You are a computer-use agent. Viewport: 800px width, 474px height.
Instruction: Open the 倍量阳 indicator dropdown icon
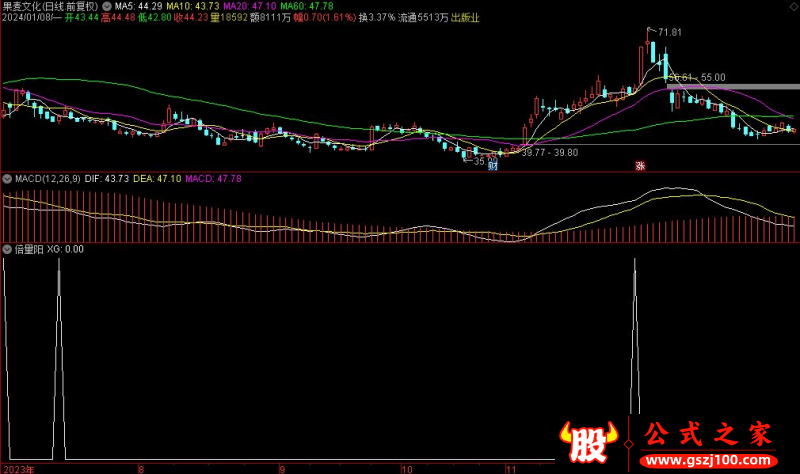click(7, 250)
